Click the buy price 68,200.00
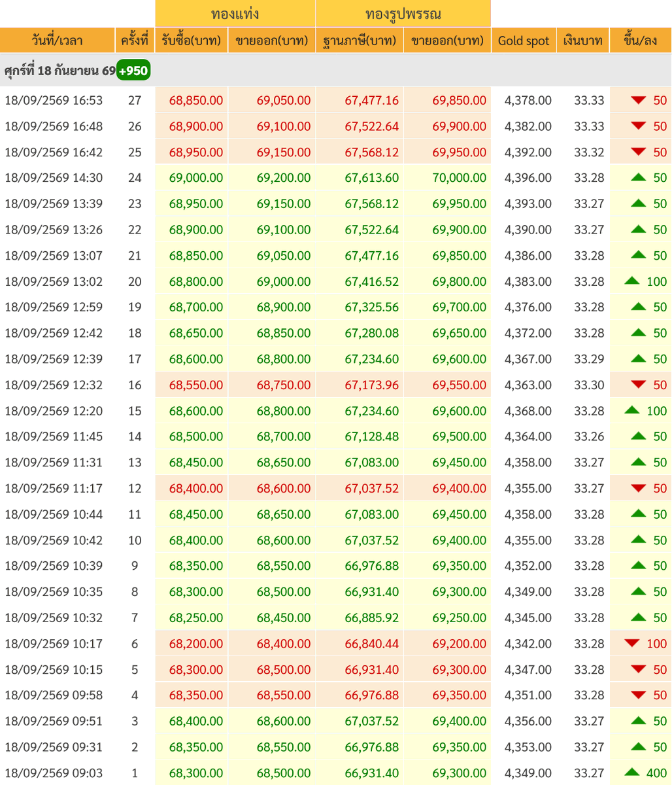The height and width of the screenshot is (785, 672). tap(196, 644)
